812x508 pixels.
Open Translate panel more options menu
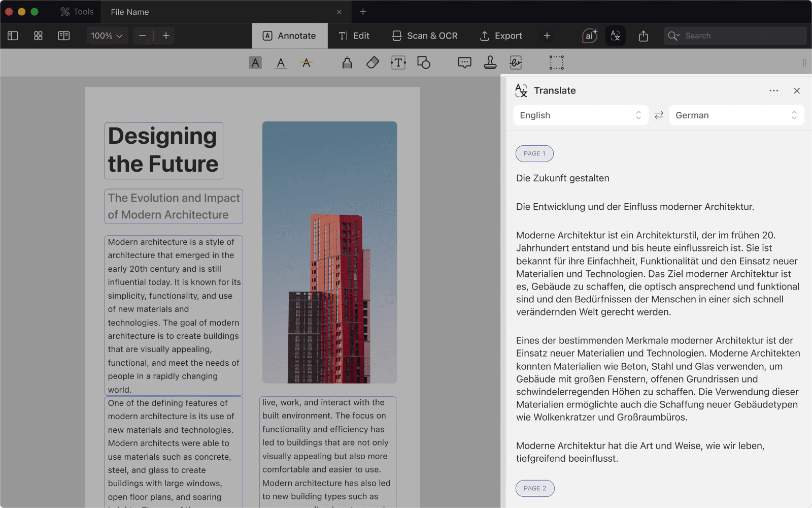click(773, 91)
